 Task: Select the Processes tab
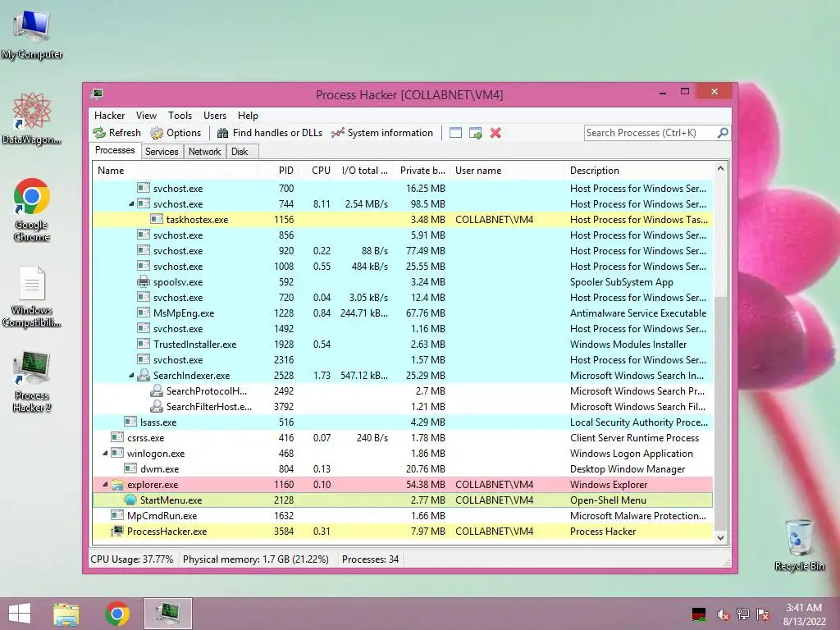(x=115, y=150)
